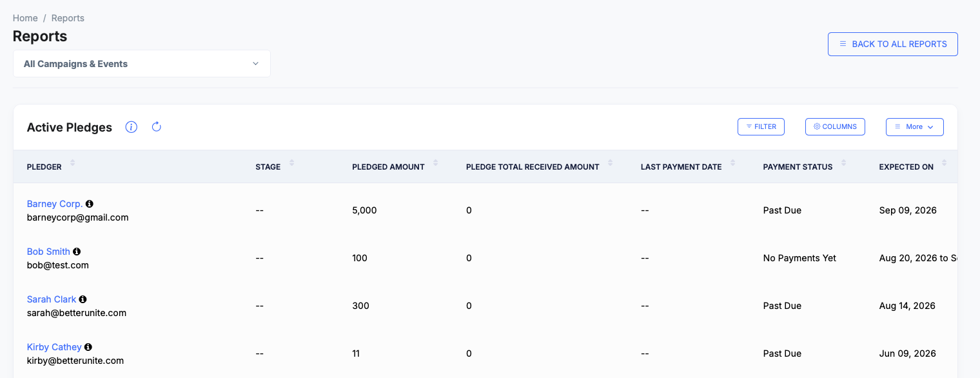This screenshot has width=980, height=378.
Task: Sort by Pledge Total Received Amount arrows
Action: 610,163
